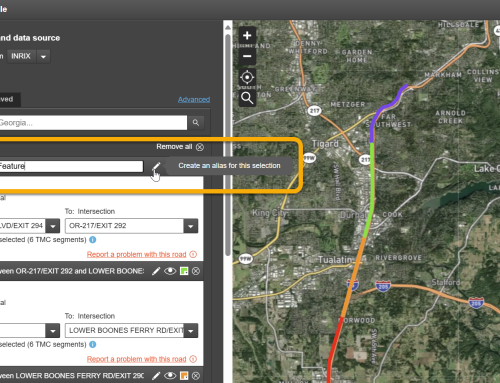Toggle visibility of OR-217/EXIT 292 segment
Viewport: 500px width, 383px height.
pos(170,271)
